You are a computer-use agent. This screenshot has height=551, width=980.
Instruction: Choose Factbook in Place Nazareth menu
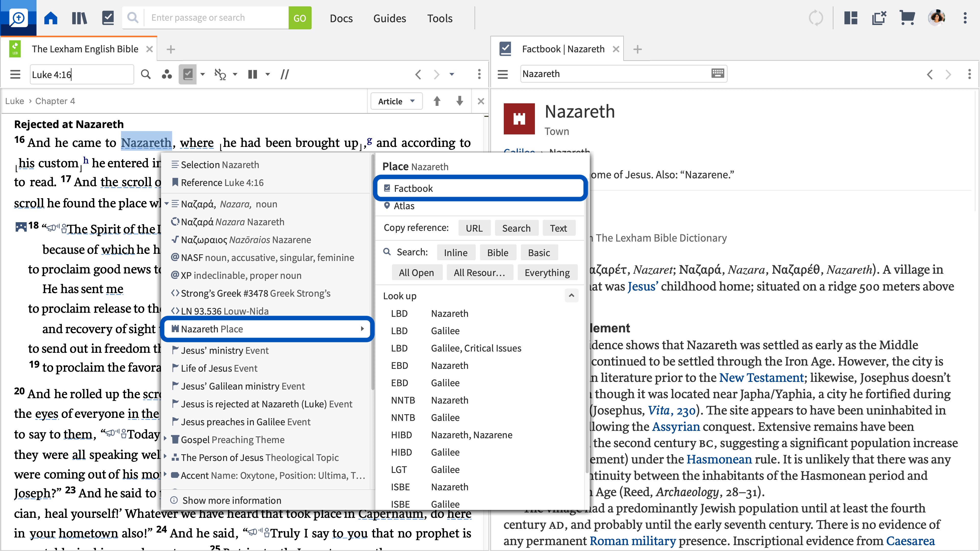(x=481, y=188)
